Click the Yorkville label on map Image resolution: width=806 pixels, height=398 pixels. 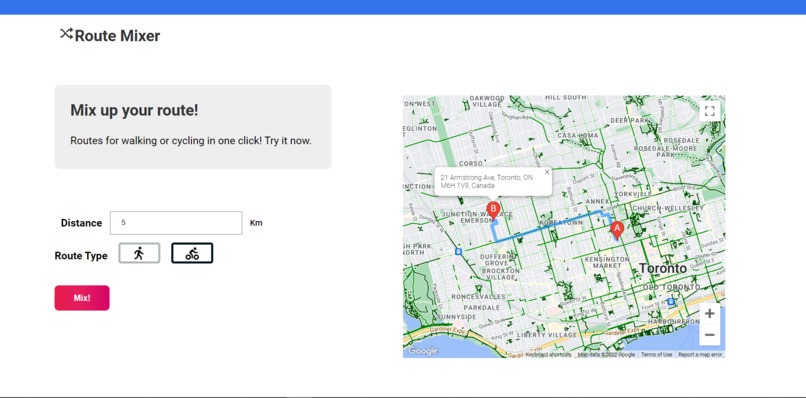[633, 194]
